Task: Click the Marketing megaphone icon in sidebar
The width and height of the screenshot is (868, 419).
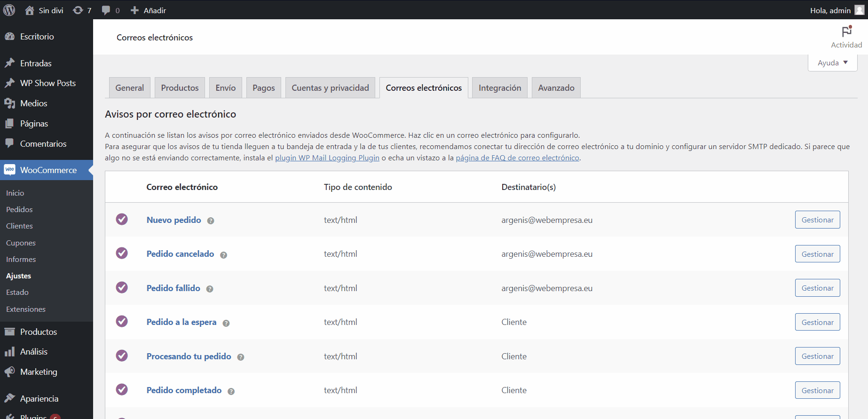Action: 9,372
